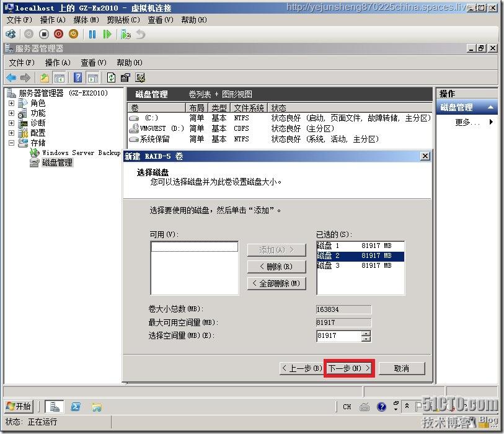The width and height of the screenshot is (504, 434).
Task: Open VM connection 剪贴板(C) menu
Action: [123, 20]
